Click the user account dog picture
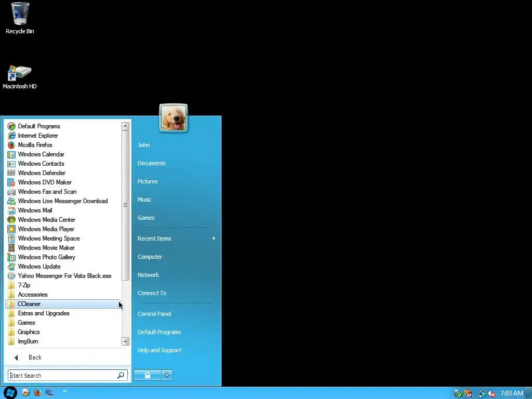 pyautogui.click(x=174, y=118)
